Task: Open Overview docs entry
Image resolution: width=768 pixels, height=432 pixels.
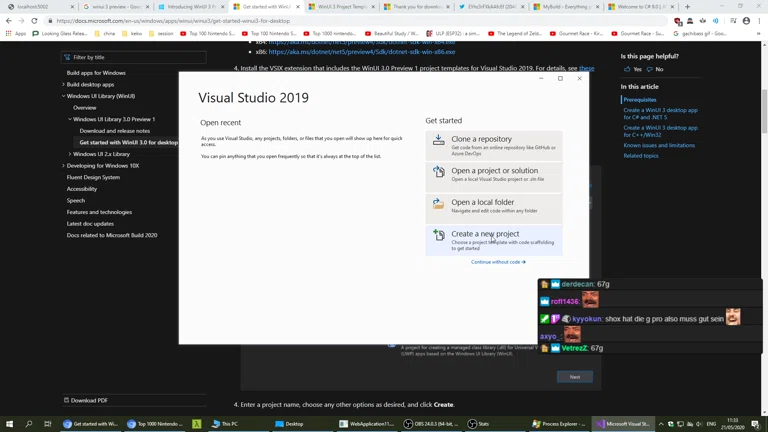Action: (x=85, y=108)
